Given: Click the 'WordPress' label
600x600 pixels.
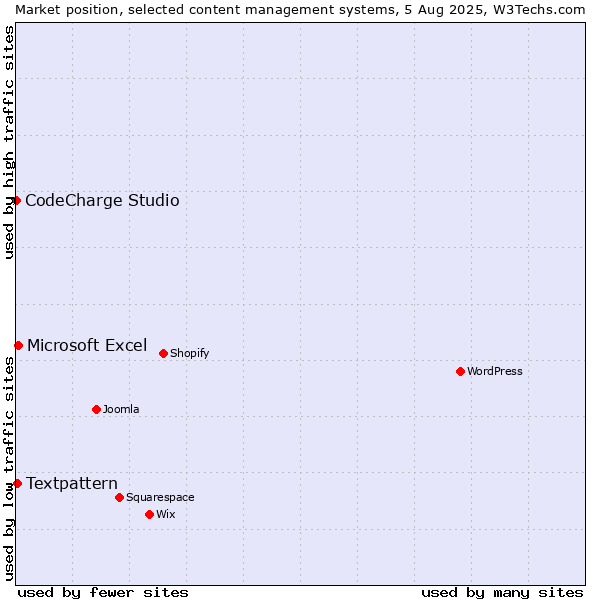Looking at the screenshot, I should pyautogui.click(x=495, y=371).
